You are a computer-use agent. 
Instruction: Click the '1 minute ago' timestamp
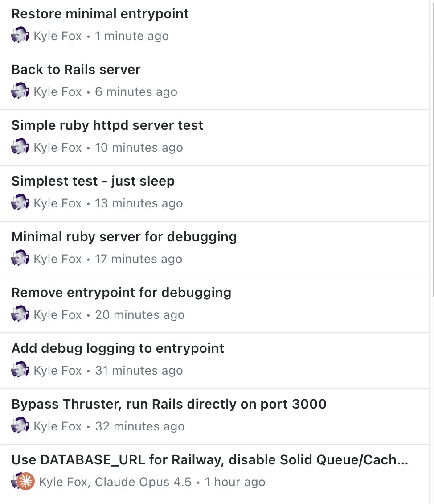click(x=131, y=36)
